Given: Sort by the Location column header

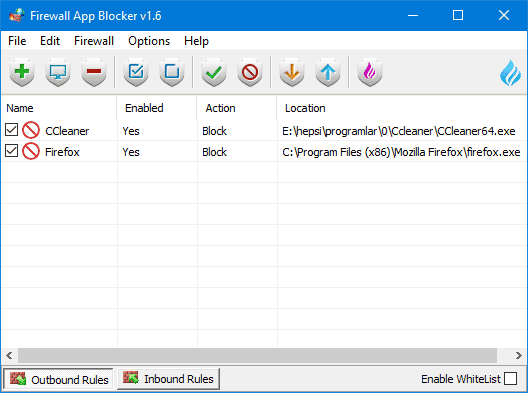Looking at the screenshot, I should coord(402,108).
